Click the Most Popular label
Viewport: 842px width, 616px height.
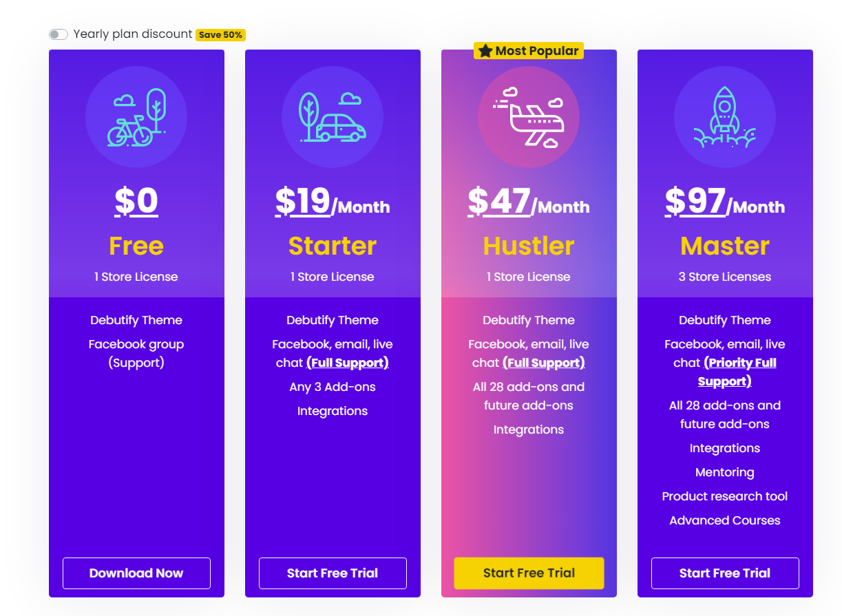click(x=537, y=51)
